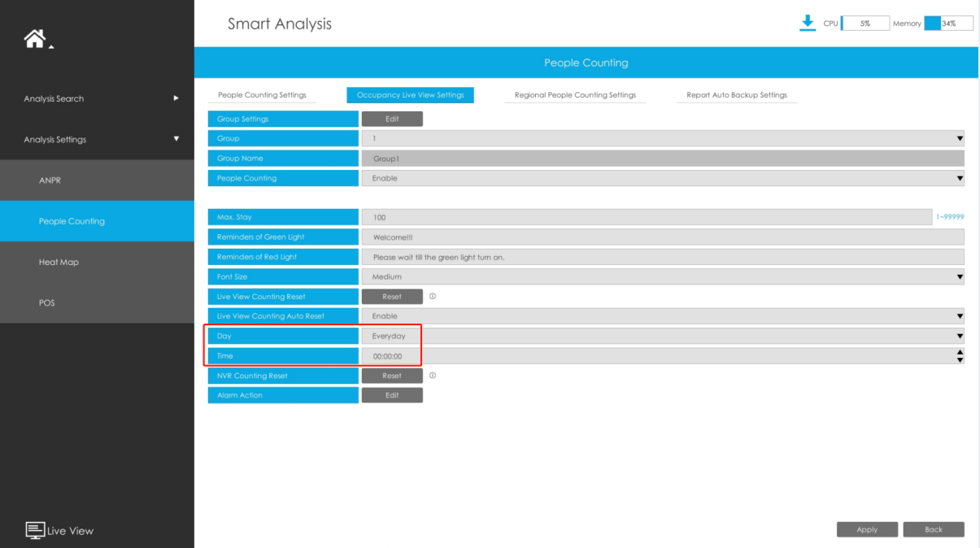The width and height of the screenshot is (980, 548).
Task: Click info icon next to NVR Counting Reset
Action: tap(433, 376)
